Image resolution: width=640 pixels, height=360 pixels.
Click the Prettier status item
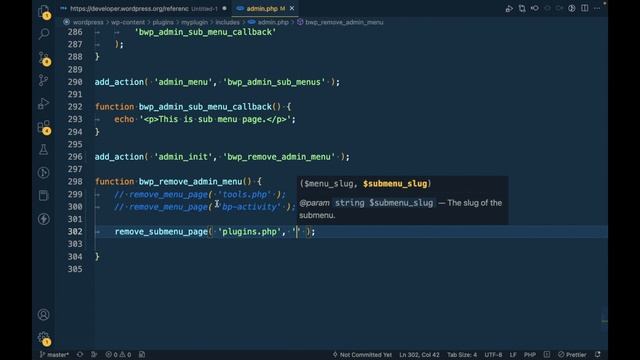[x=572, y=355]
